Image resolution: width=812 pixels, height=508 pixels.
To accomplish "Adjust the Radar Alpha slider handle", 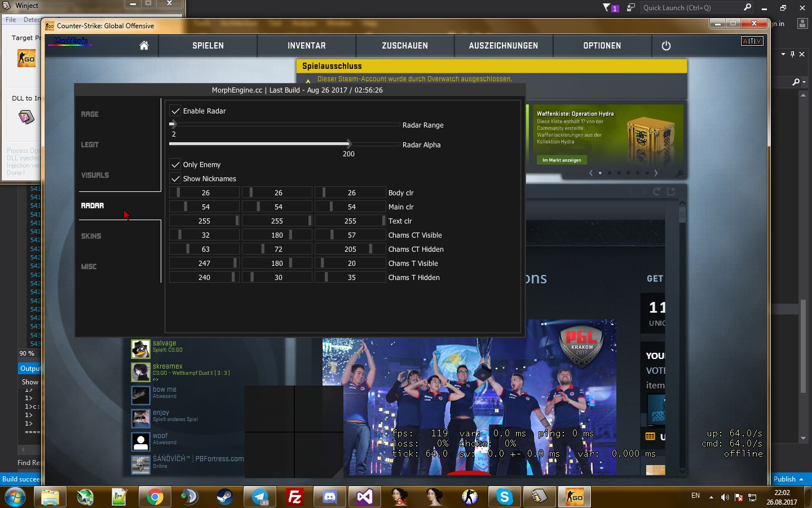I will pos(348,144).
